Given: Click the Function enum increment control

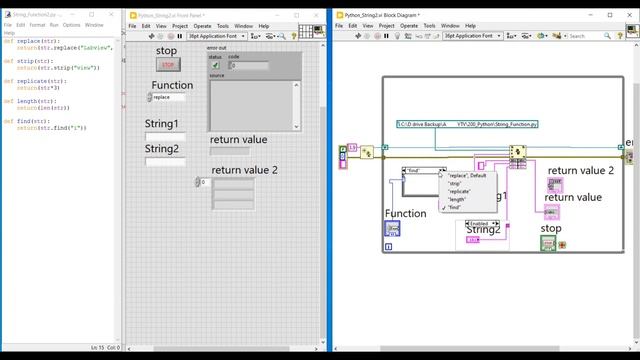Looking at the screenshot, I should pyautogui.click(x=149, y=95).
